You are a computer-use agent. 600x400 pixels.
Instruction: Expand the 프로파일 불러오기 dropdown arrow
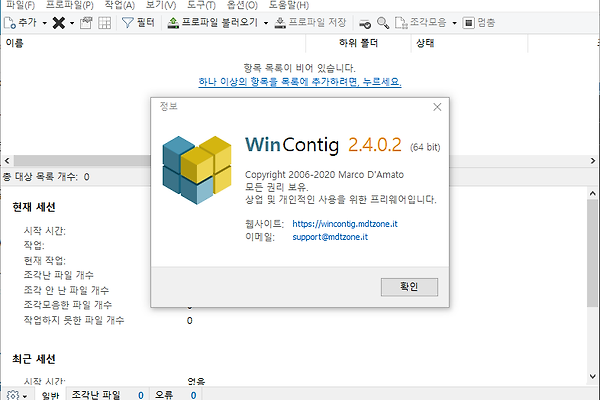(266, 23)
